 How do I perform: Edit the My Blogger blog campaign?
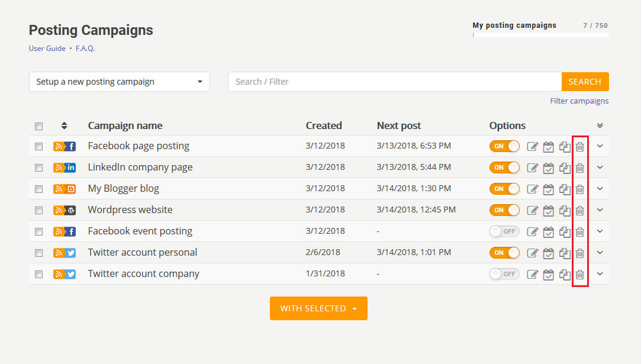532,189
